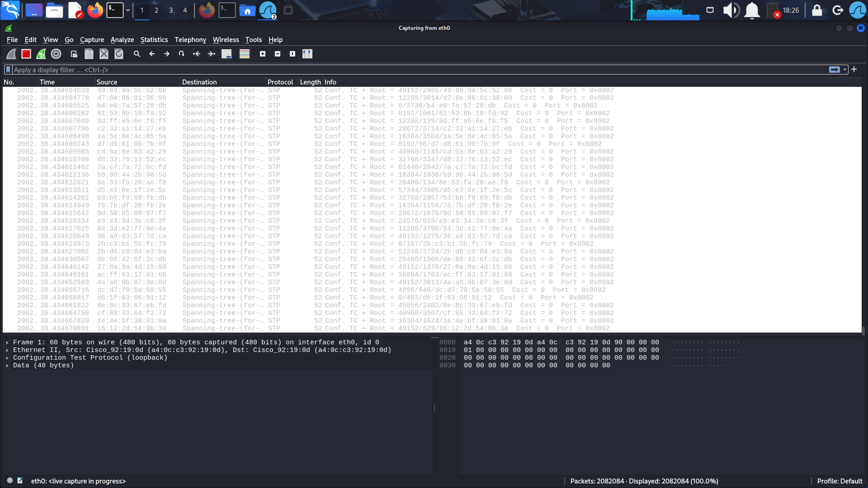Click the volume speaker tray icon
Screen dimensions: 868x488
tap(731, 10)
